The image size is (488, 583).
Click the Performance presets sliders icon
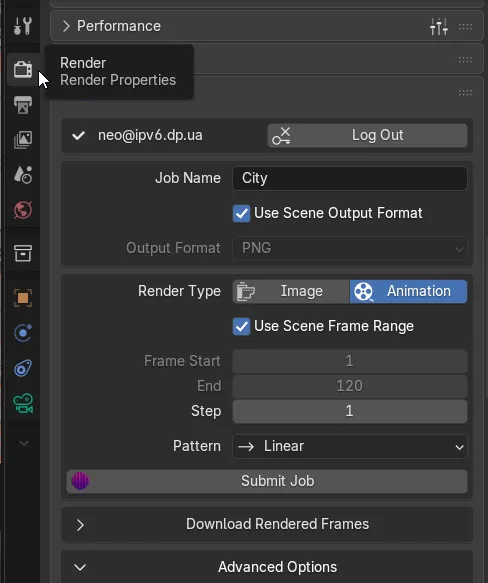click(439, 26)
